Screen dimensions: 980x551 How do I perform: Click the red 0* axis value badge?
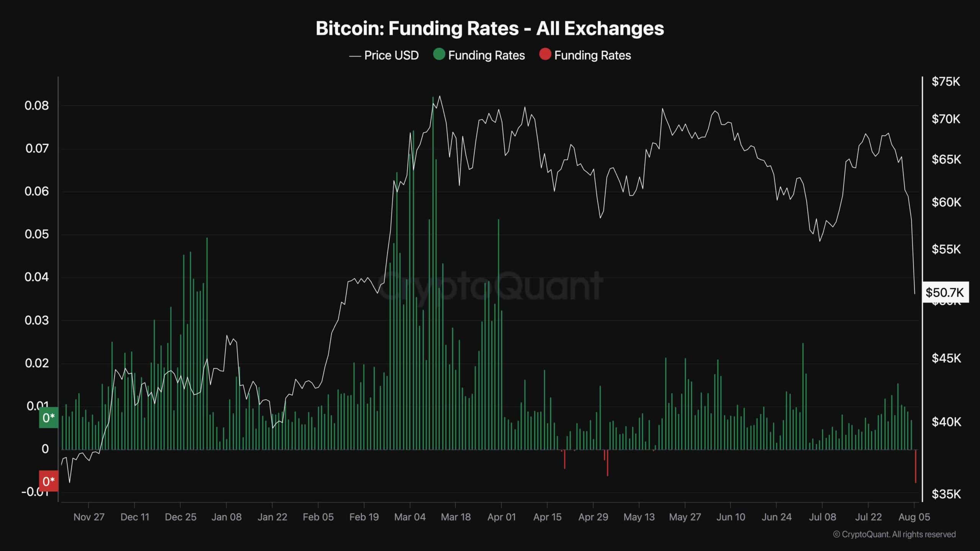49,481
